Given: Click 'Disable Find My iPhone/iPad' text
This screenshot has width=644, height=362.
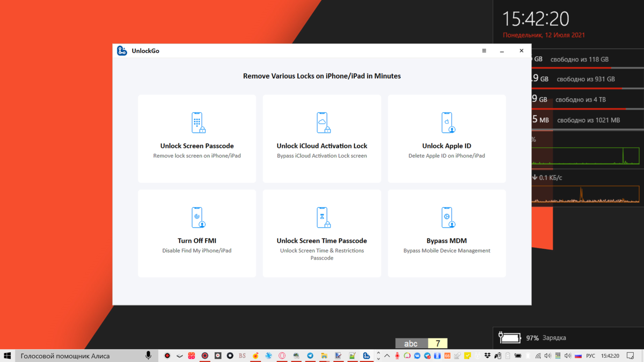Looking at the screenshot, I should point(197,251).
